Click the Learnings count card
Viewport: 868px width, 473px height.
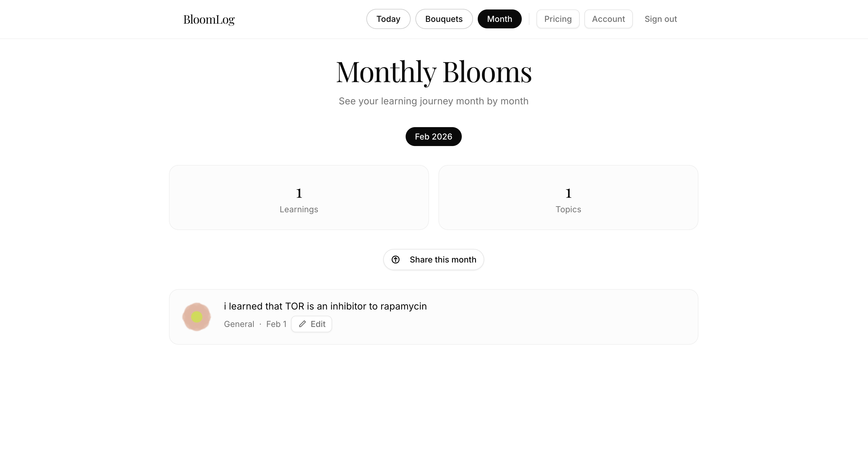(299, 197)
